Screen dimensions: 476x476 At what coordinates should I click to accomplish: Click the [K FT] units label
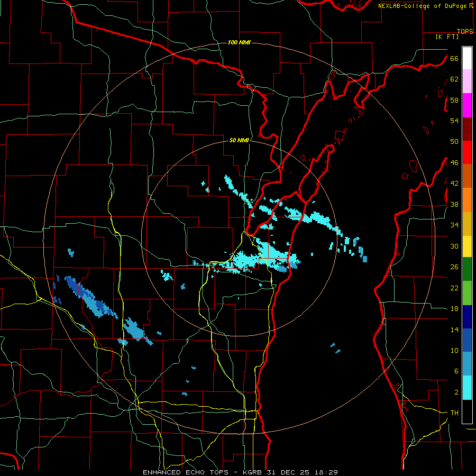click(447, 36)
